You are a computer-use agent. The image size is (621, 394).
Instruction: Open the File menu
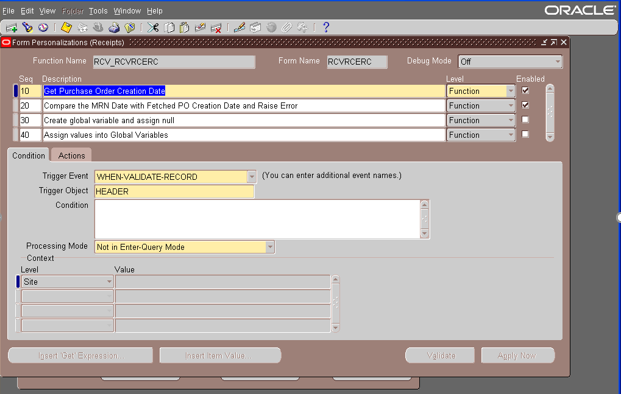coord(8,11)
